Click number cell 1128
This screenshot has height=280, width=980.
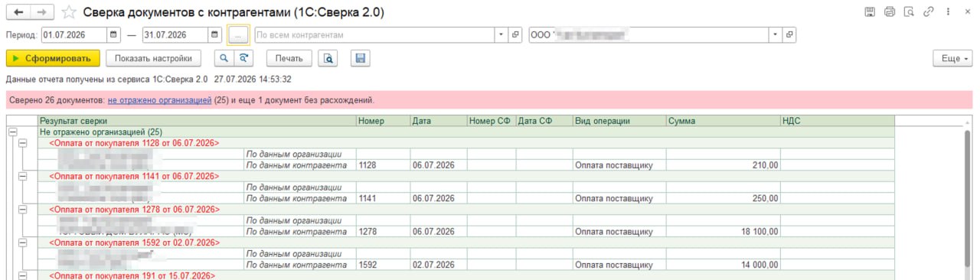tap(383, 165)
